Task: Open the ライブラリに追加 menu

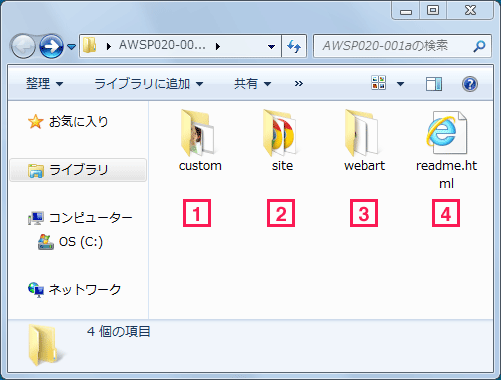Action: pos(148,83)
